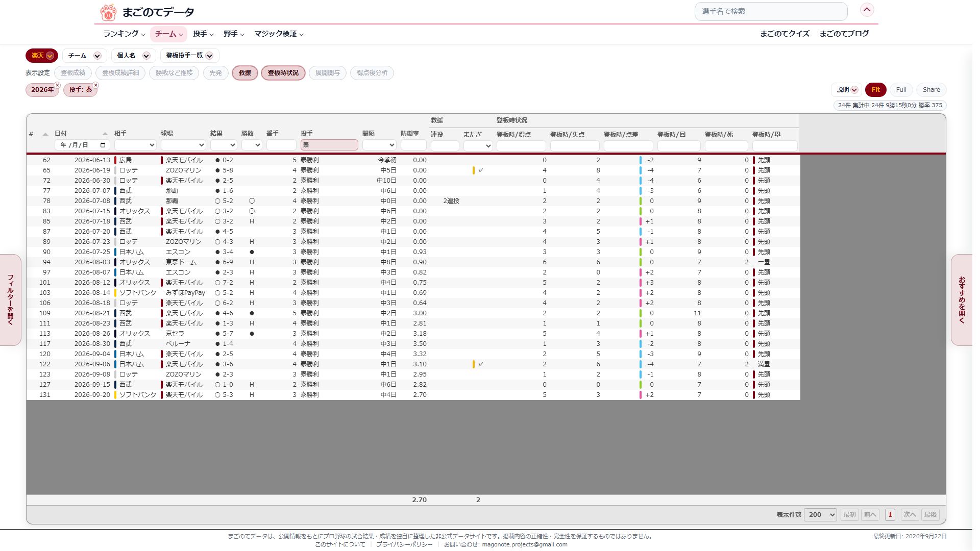This screenshot has width=980, height=551.
Task: Open the 球場 column filter dropdown
Action: pyautogui.click(x=183, y=145)
